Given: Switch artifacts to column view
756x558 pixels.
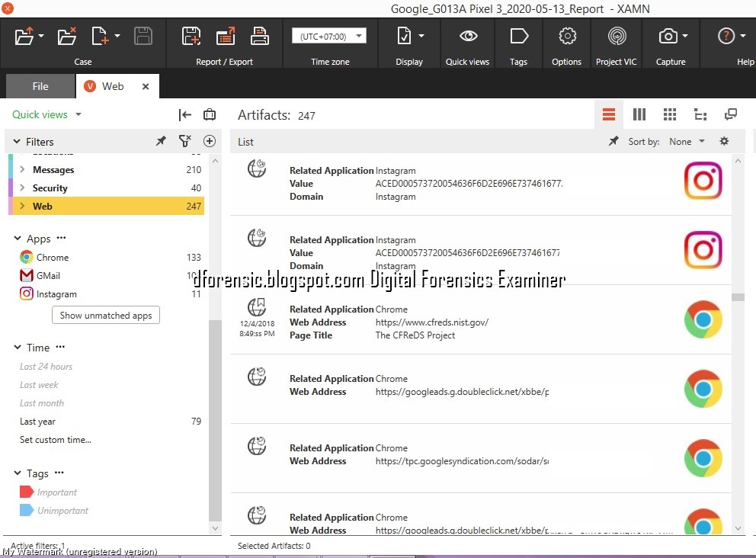Looking at the screenshot, I should point(639,114).
